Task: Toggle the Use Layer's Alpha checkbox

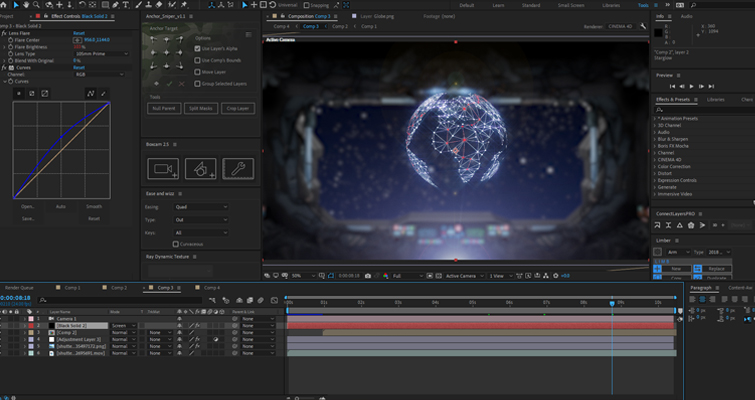Action: pos(198,48)
